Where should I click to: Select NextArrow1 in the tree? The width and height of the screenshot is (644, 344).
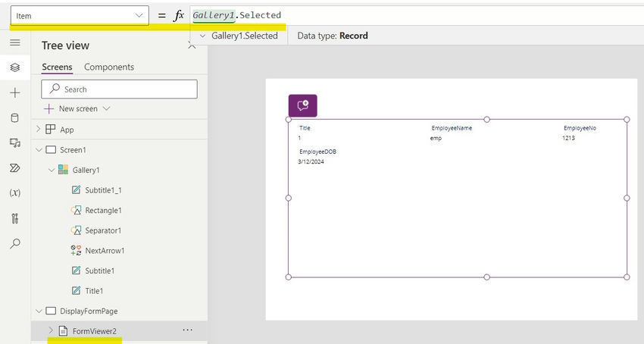point(105,251)
